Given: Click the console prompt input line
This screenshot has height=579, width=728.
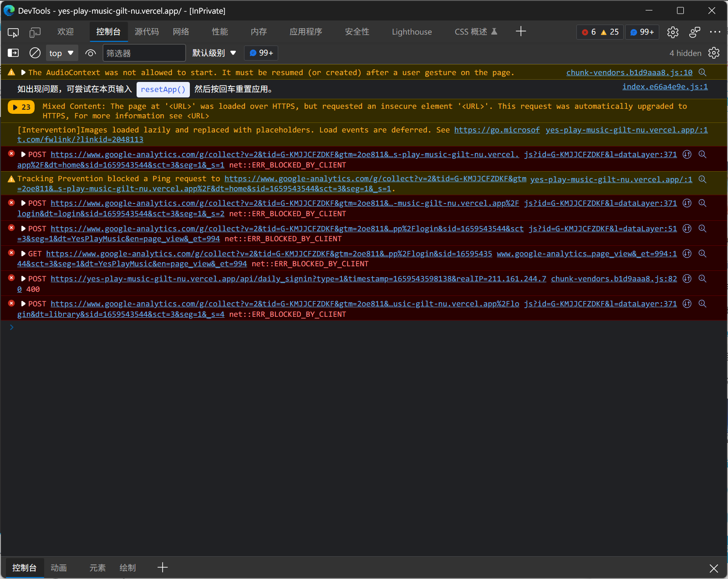Looking at the screenshot, I should click(x=364, y=327).
